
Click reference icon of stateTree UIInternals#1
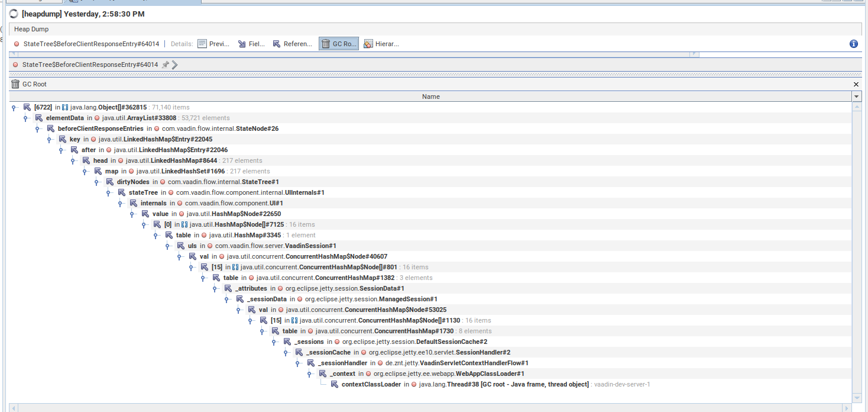tap(122, 192)
